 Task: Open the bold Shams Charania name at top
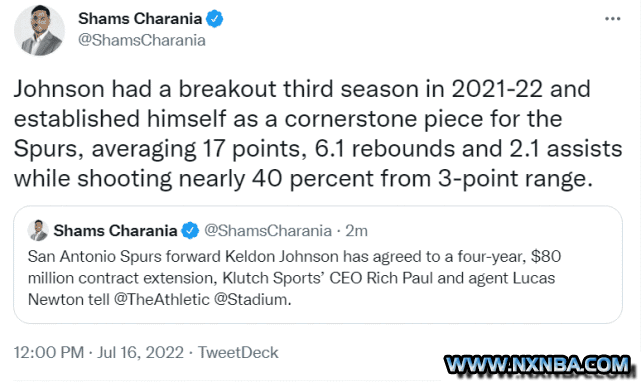(x=140, y=19)
